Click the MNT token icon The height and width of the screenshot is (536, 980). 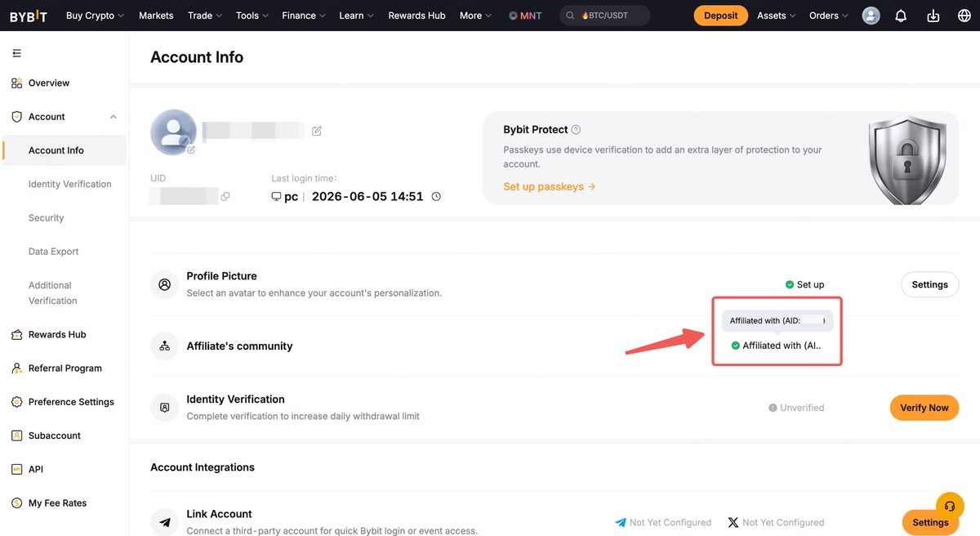(513, 16)
